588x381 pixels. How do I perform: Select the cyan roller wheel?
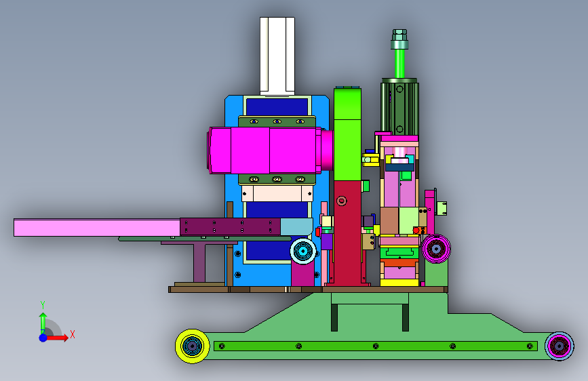[x=303, y=251]
